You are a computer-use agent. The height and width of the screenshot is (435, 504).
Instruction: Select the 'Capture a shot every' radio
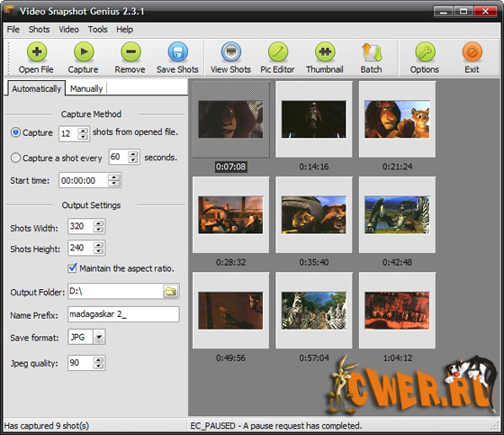[x=15, y=158]
